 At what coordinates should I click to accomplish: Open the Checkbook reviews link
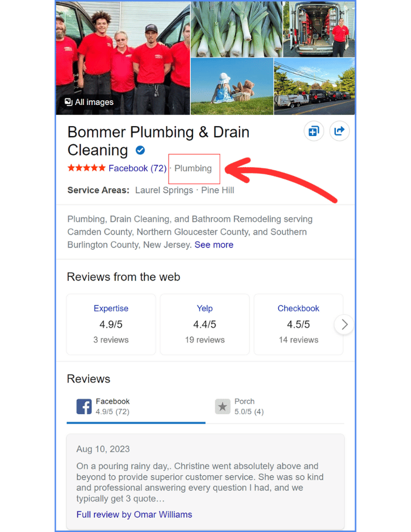pos(298,309)
